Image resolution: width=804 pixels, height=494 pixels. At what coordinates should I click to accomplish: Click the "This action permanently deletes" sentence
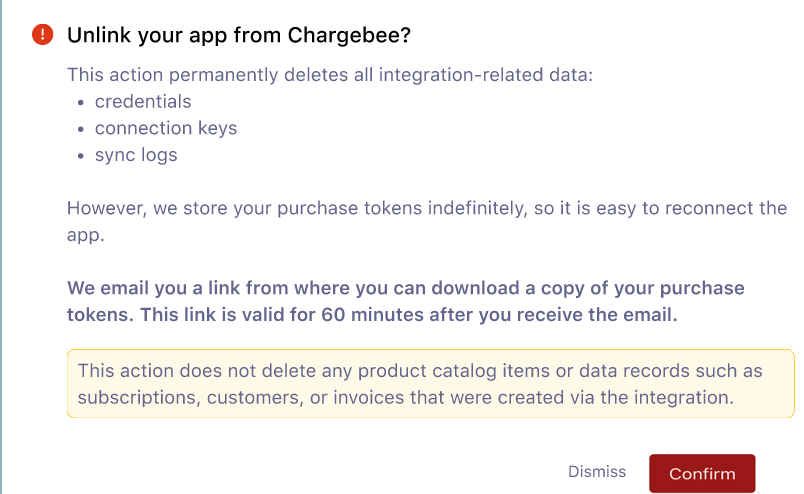pos(330,75)
